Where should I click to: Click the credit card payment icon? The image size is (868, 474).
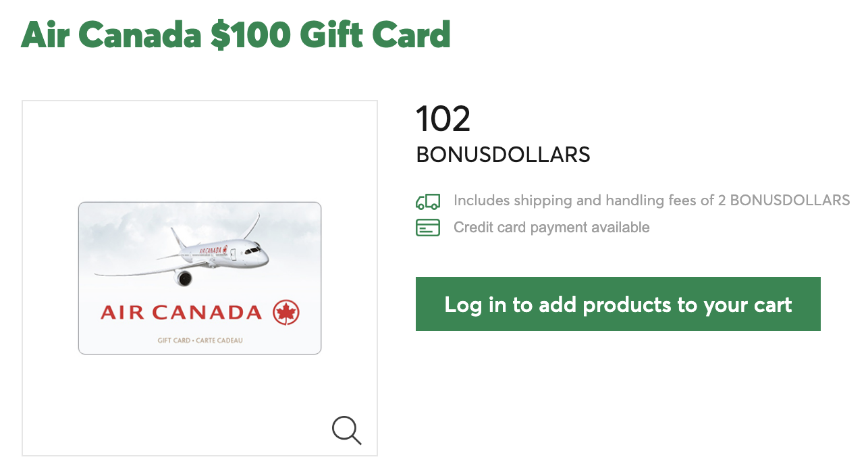point(428,228)
